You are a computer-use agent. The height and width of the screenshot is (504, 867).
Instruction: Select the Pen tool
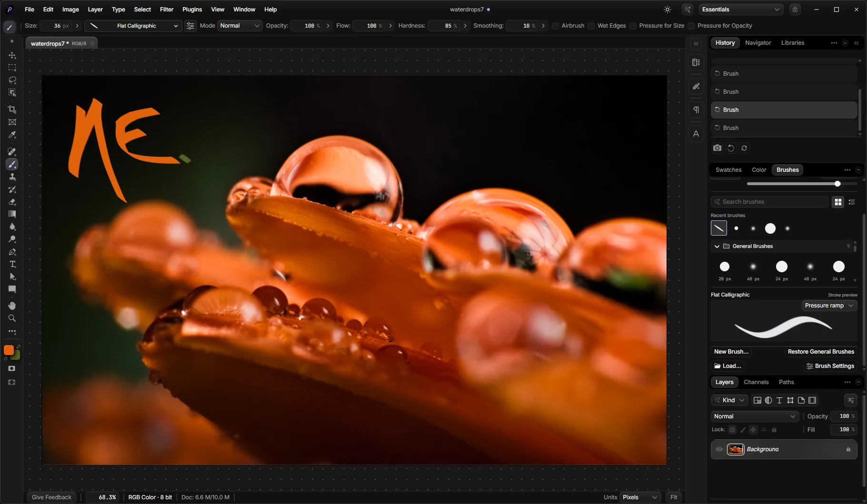[12, 252]
